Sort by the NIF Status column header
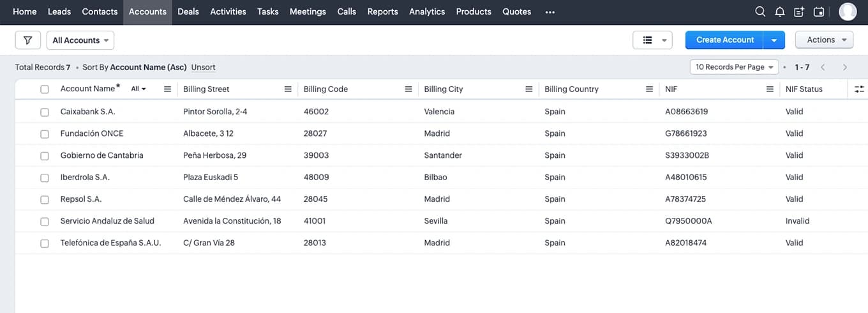 coord(804,89)
